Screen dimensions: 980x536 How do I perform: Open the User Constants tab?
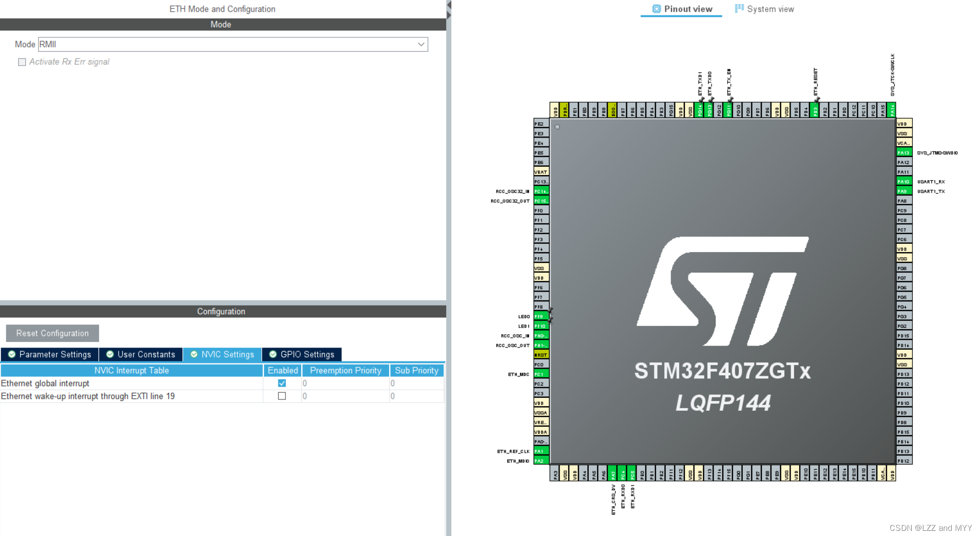click(141, 354)
